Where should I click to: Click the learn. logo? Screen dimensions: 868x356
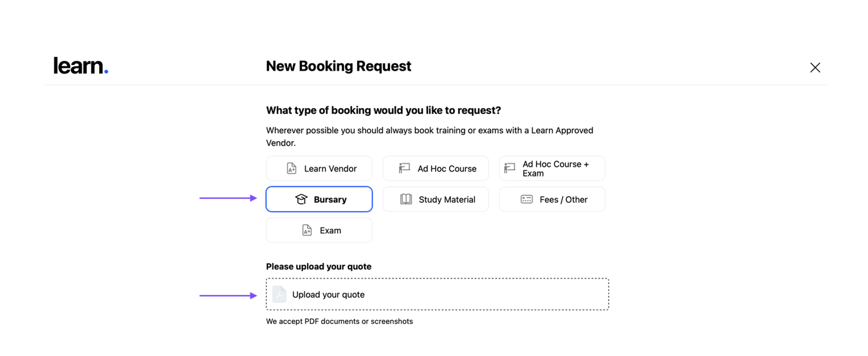[x=81, y=66]
